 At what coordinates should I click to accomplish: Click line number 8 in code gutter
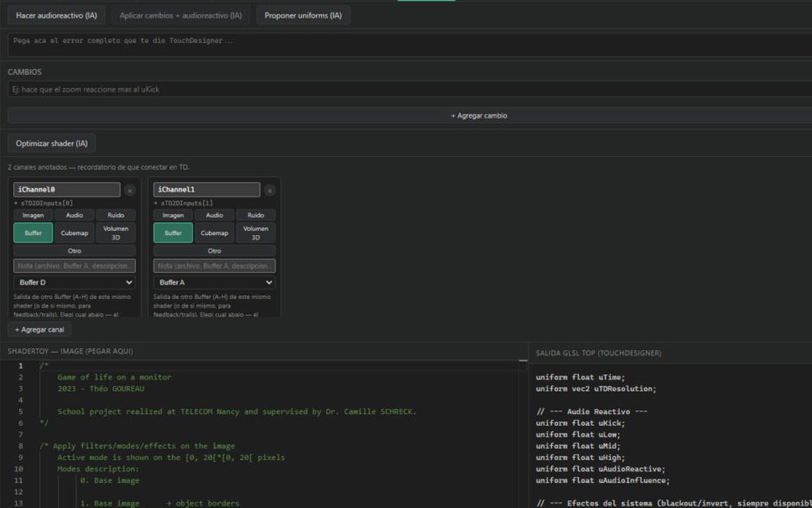click(20, 446)
